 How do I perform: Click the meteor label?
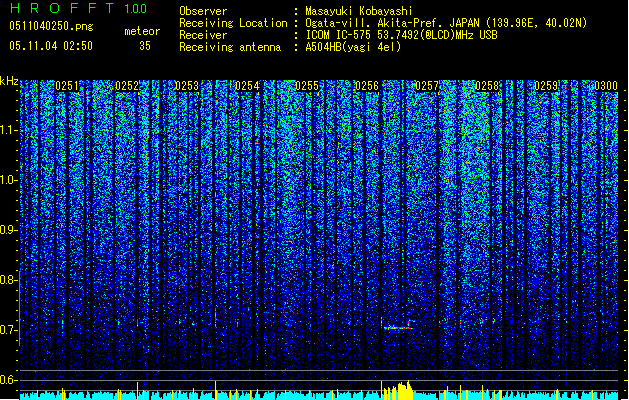pyautogui.click(x=142, y=31)
